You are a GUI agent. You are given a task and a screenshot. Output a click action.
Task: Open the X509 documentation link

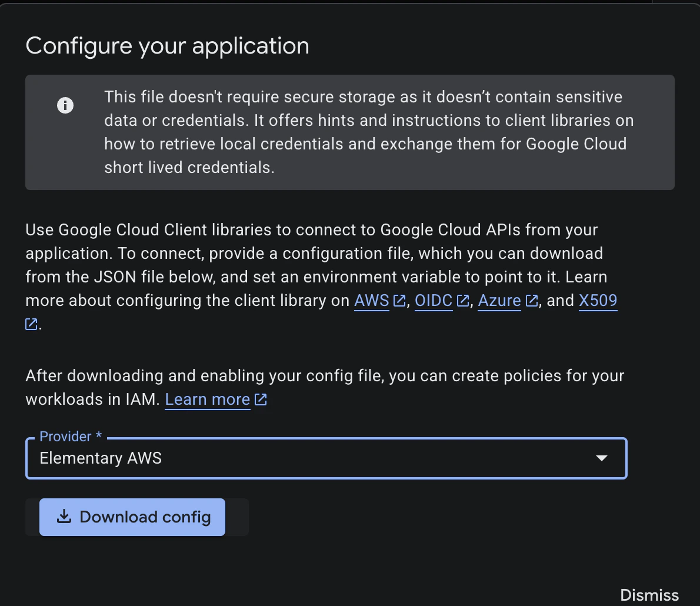(598, 300)
